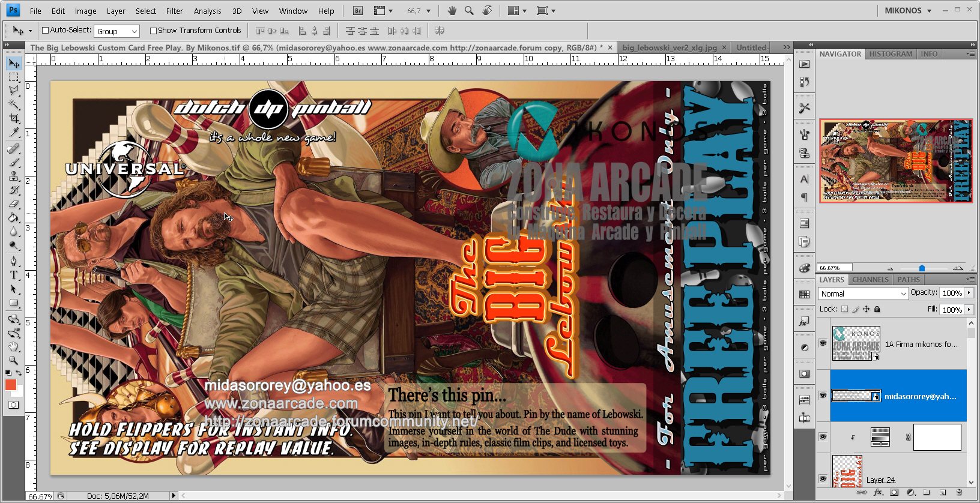Click the Add layer mask icon
The image size is (980, 503).
(x=895, y=492)
